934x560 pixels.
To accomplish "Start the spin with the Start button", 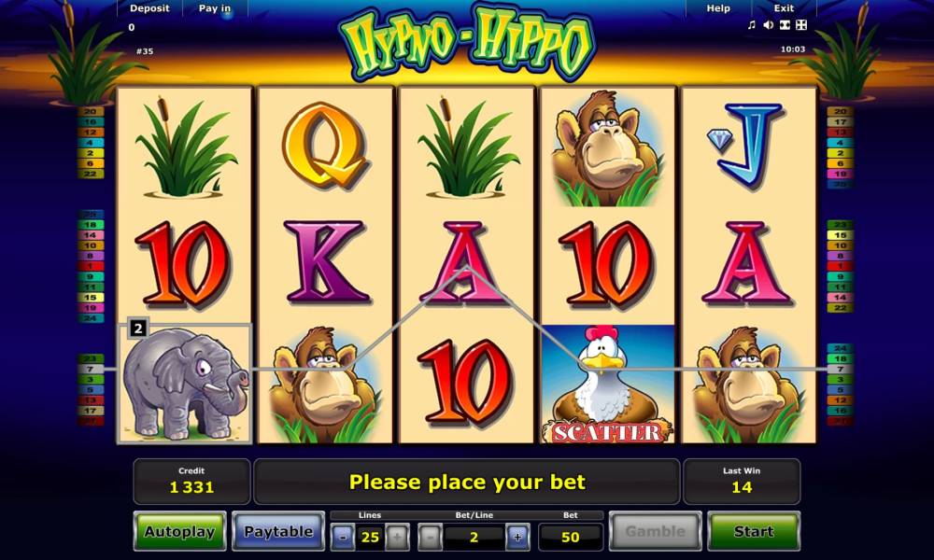I will 754,531.
